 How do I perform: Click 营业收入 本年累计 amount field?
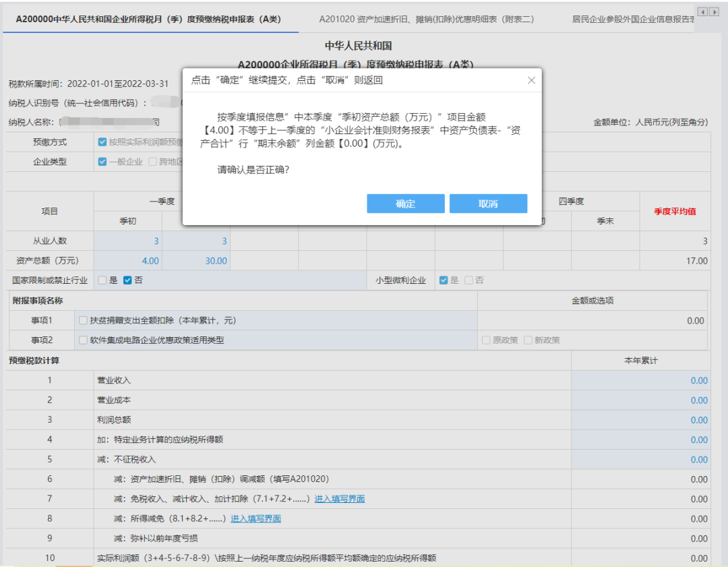click(640, 380)
